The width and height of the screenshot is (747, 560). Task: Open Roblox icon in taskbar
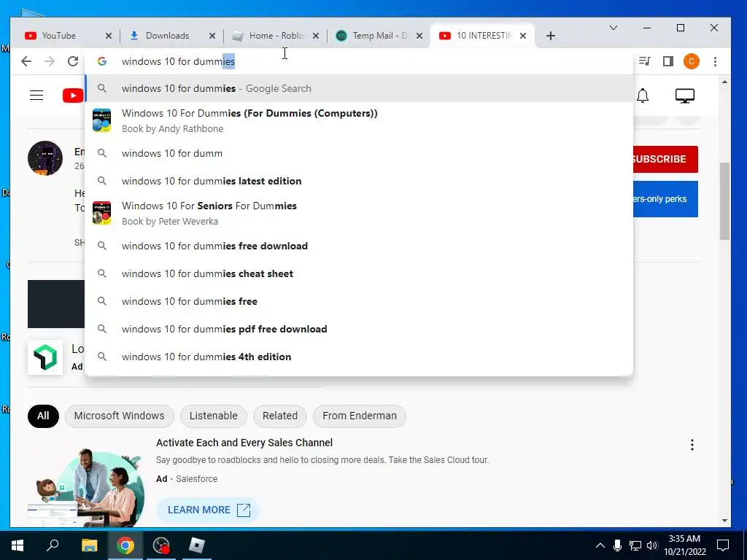(197, 545)
